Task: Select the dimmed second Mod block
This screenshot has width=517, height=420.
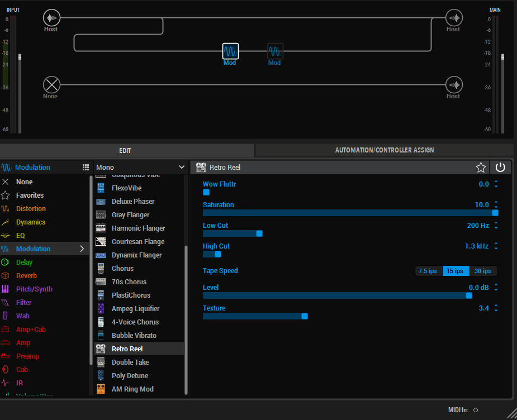Action: 274,51
